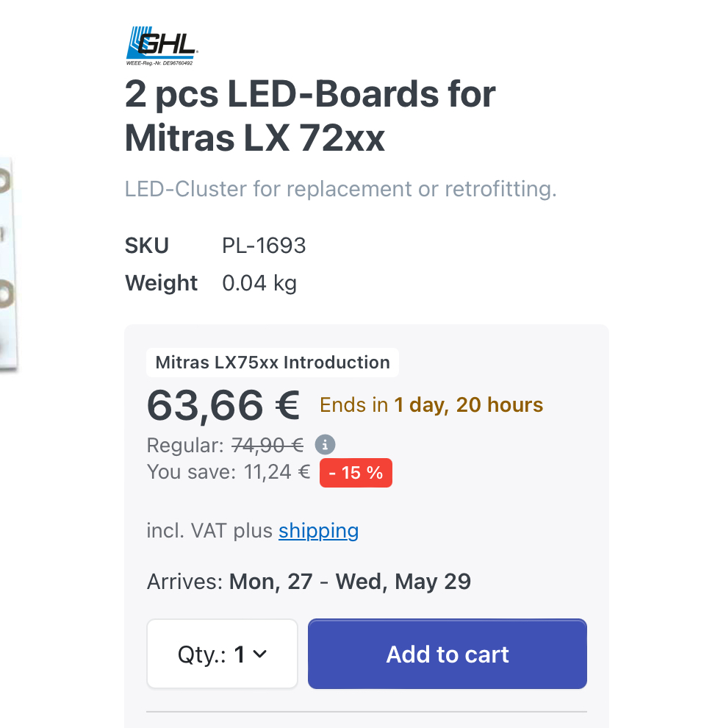715x728 pixels.
Task: Click the info icon beside regular price
Action: click(325, 445)
